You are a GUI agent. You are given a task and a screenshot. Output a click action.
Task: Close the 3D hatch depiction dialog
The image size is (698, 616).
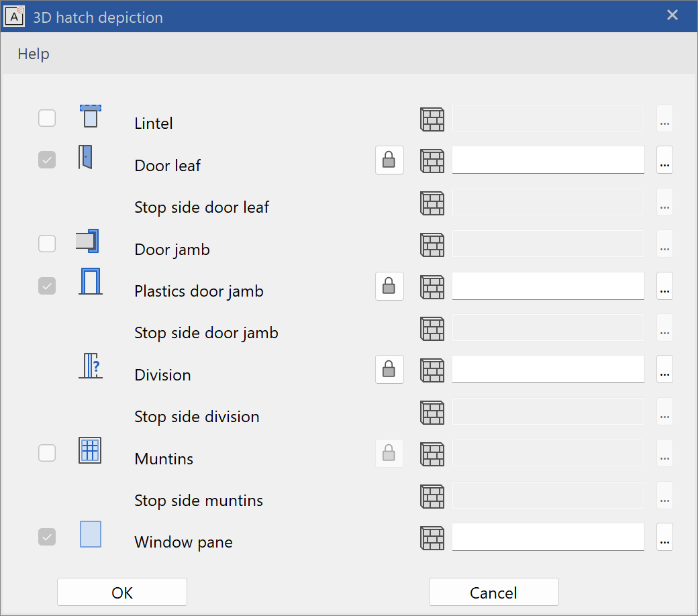[672, 15]
